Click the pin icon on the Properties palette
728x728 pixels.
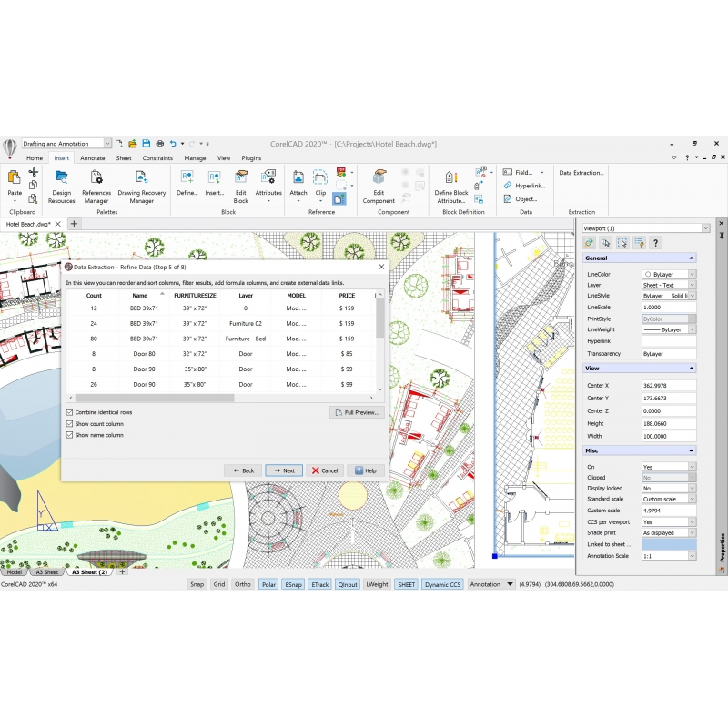[722, 236]
